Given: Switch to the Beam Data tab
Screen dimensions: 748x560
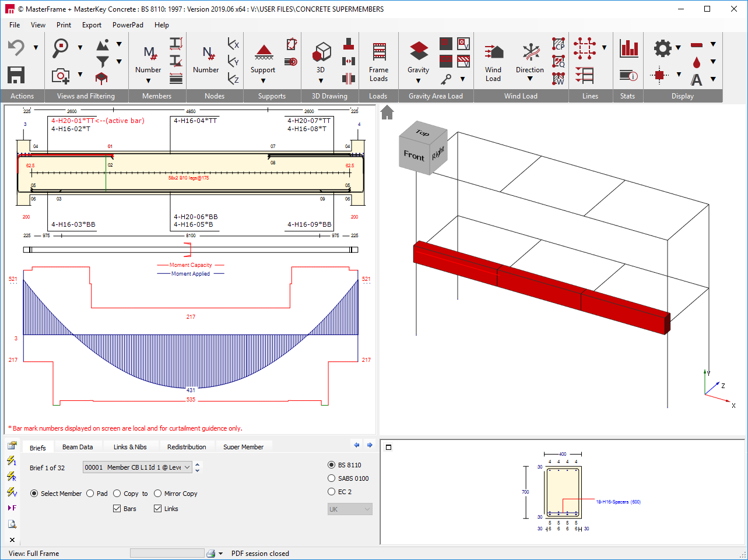Looking at the screenshot, I should coord(78,447).
